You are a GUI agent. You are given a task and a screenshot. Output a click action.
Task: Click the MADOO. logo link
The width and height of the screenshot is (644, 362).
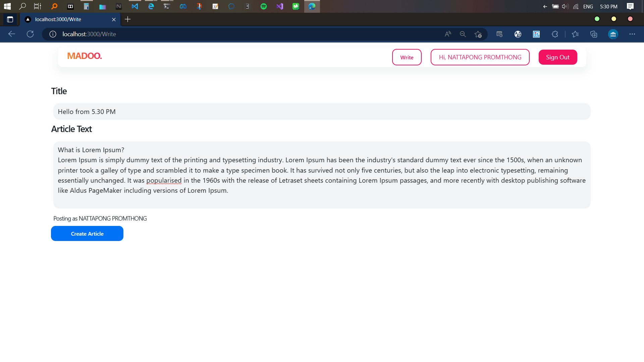tap(85, 56)
